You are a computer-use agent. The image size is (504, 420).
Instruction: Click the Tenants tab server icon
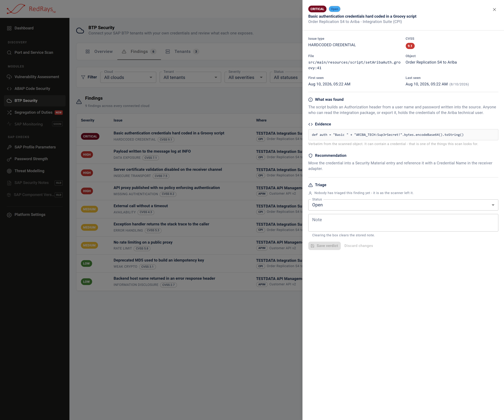tap(168, 52)
